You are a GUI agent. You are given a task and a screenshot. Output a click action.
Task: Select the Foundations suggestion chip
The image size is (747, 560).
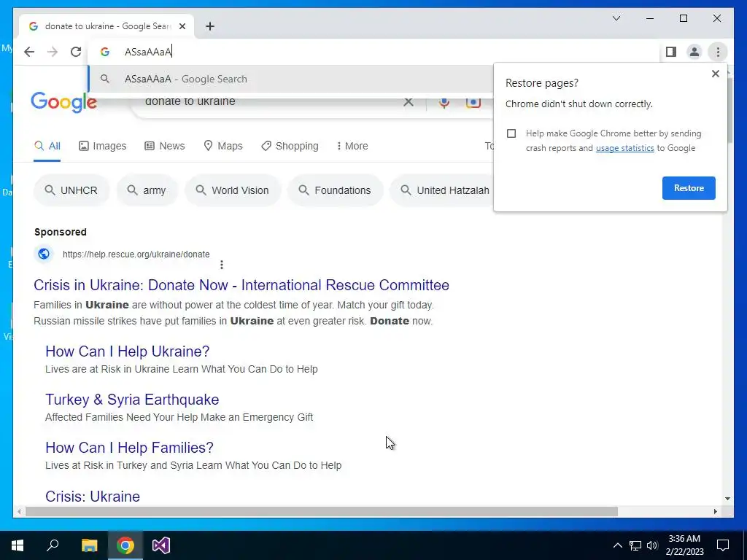pos(335,190)
